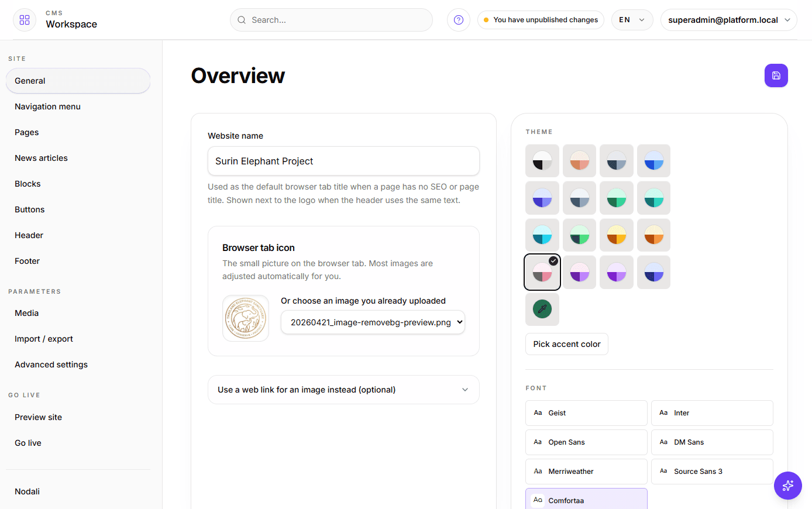The width and height of the screenshot is (812, 509).
Task: Click the CMS Workspace grid icon
Action: coord(24,19)
